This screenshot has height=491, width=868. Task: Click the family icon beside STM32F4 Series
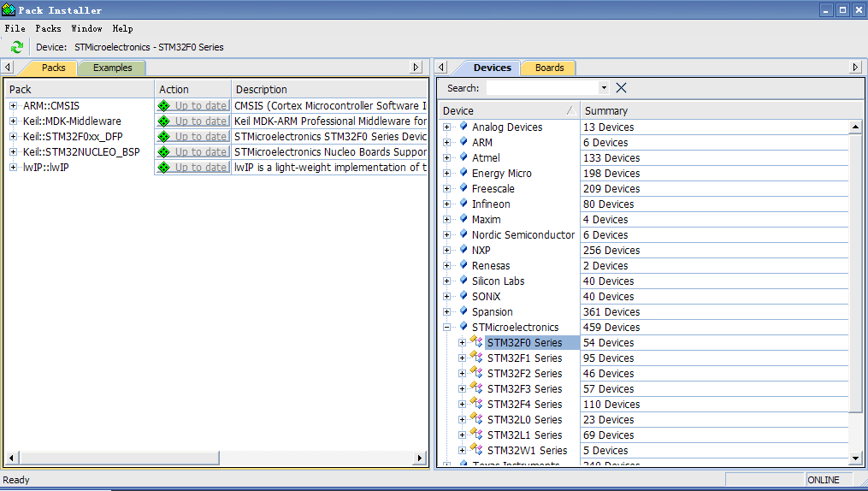476,404
